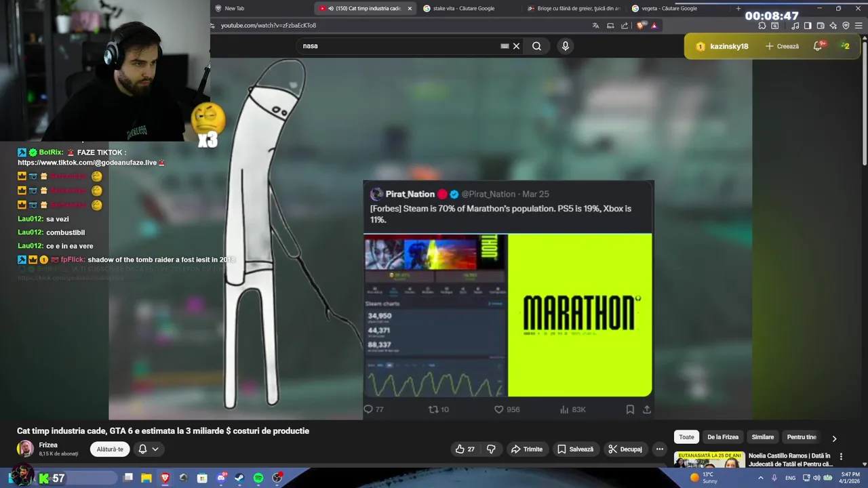Screen dimensions: 868x488
Task: Click the YouTube search magnifier button
Action: click(x=536, y=46)
